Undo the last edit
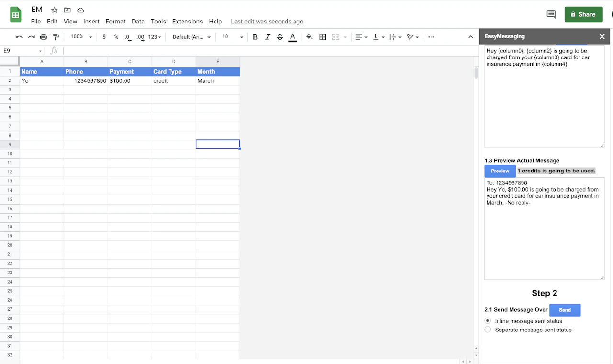Viewport: 613px width, 364px height. (19, 37)
